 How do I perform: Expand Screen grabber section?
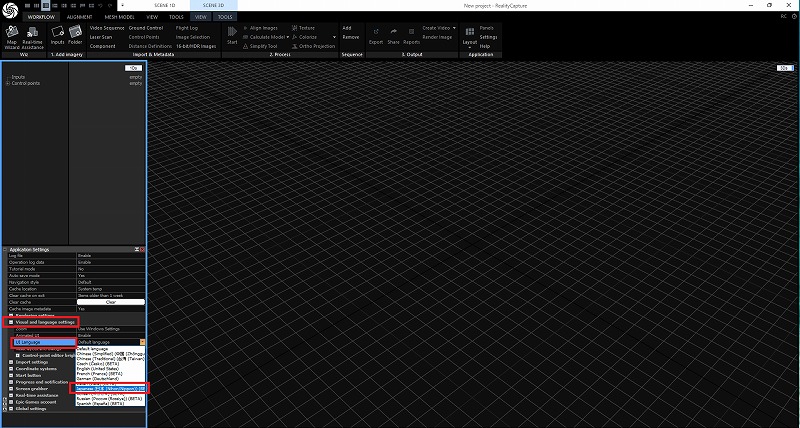pyautogui.click(x=11, y=389)
